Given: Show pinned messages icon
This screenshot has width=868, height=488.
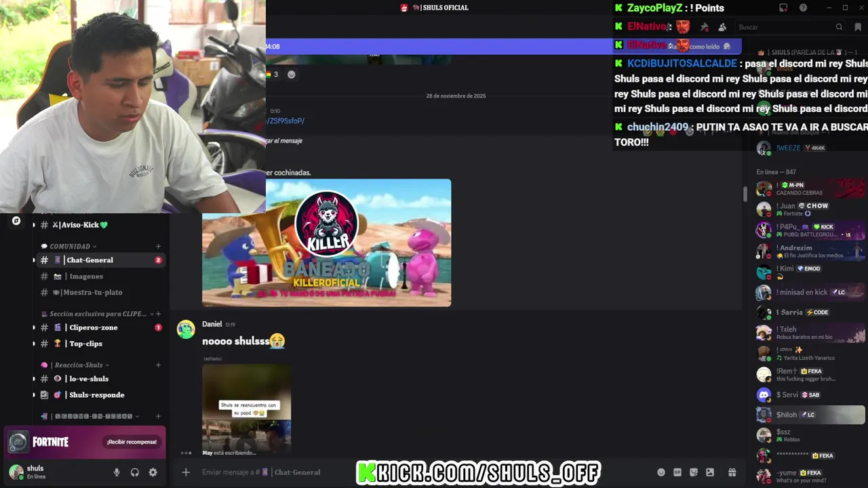Looking at the screenshot, I should point(705,27).
